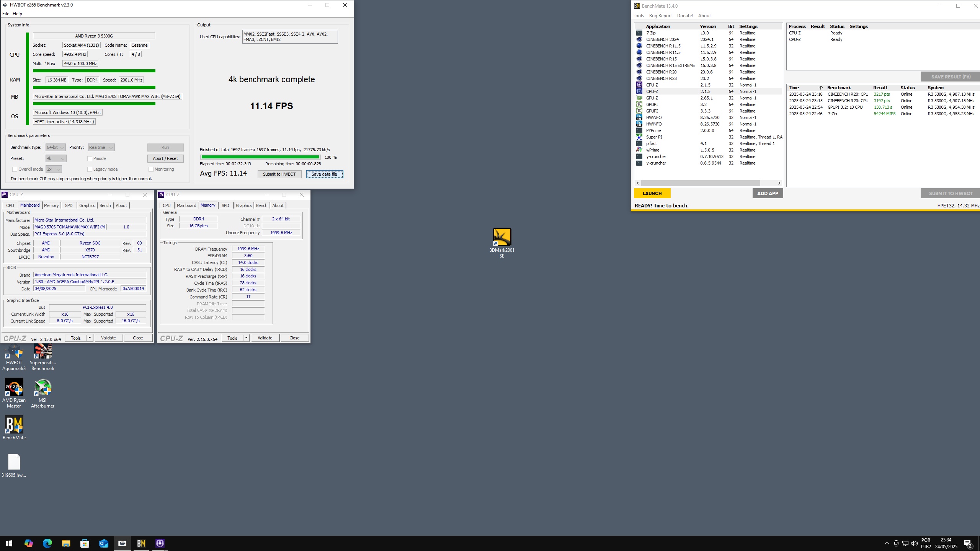Click the x265 benchmark progress bar
This screenshot has width=980, height=551.
coord(260,157)
